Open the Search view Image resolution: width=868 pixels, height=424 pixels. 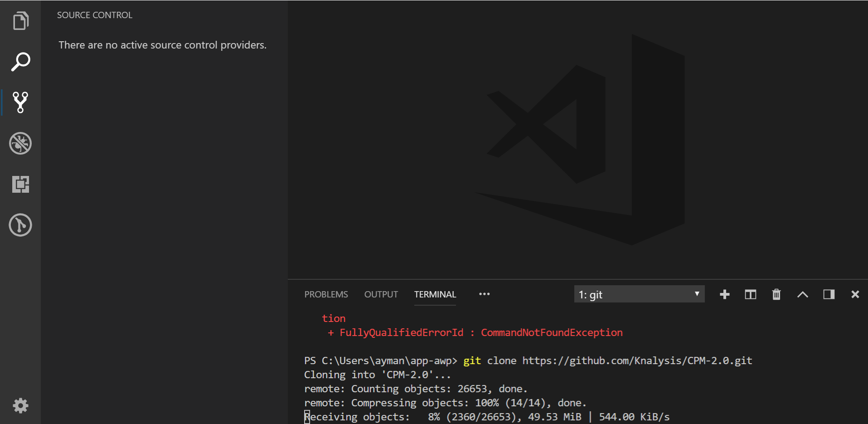click(x=20, y=61)
